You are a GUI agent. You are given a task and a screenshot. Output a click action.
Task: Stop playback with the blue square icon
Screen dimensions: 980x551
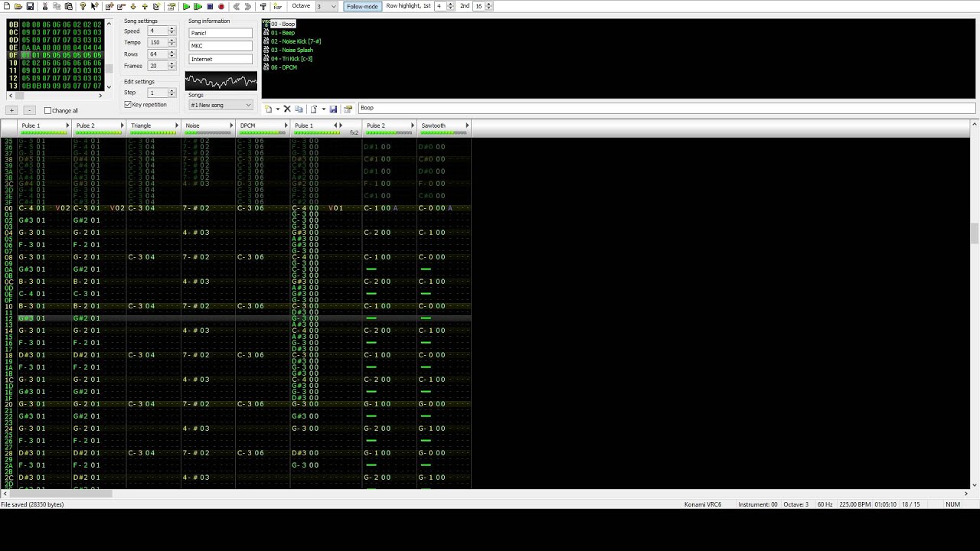(210, 6)
